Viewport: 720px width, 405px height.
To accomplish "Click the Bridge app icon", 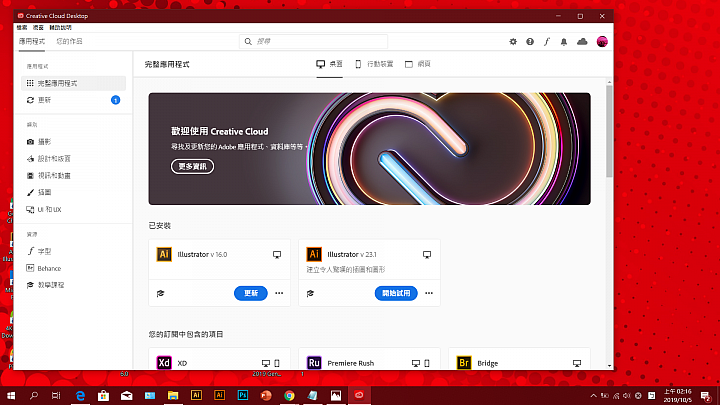I will pyautogui.click(x=464, y=363).
